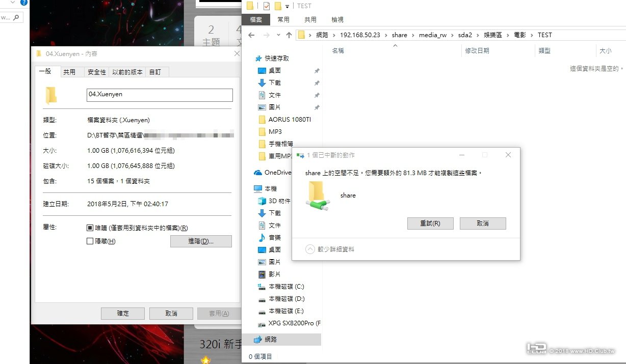This screenshot has height=364, width=626.
Task: Click sda2 in the address path
Action: [x=465, y=35]
